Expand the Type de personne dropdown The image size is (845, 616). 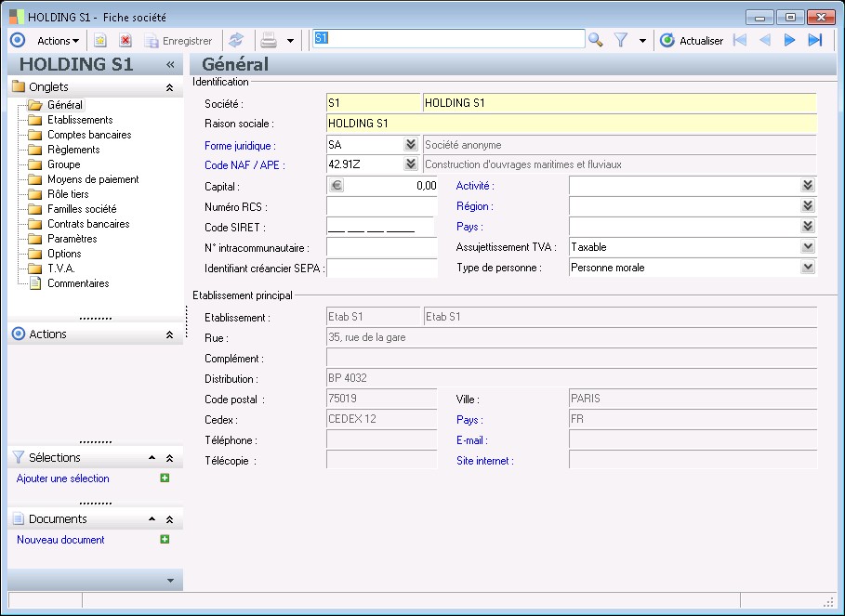pos(808,268)
